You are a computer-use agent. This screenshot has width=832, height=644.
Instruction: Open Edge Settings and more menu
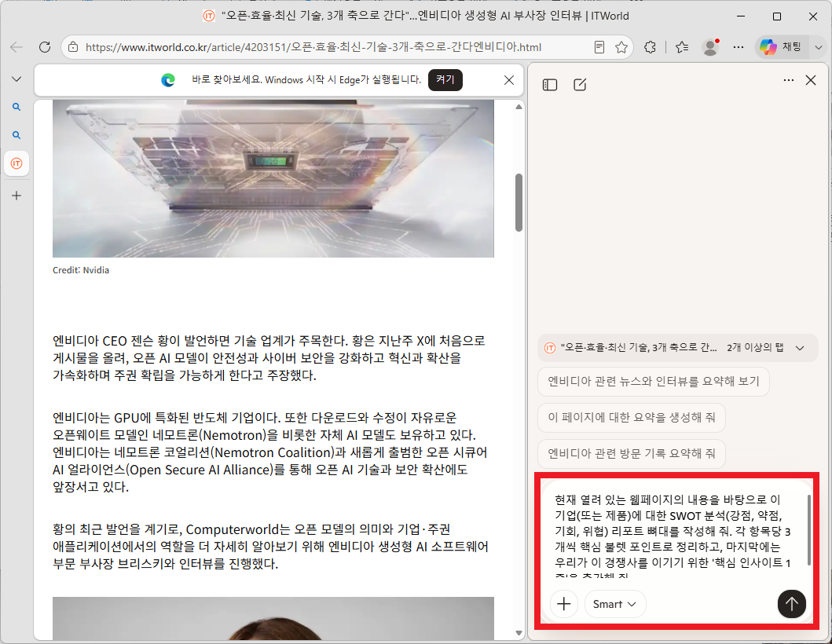[x=738, y=47]
